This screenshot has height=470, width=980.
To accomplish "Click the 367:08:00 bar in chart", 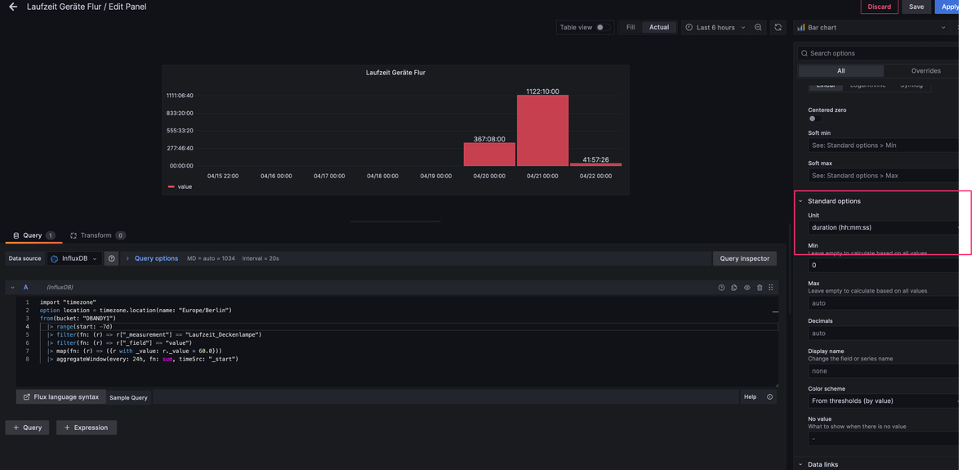I will [x=489, y=154].
